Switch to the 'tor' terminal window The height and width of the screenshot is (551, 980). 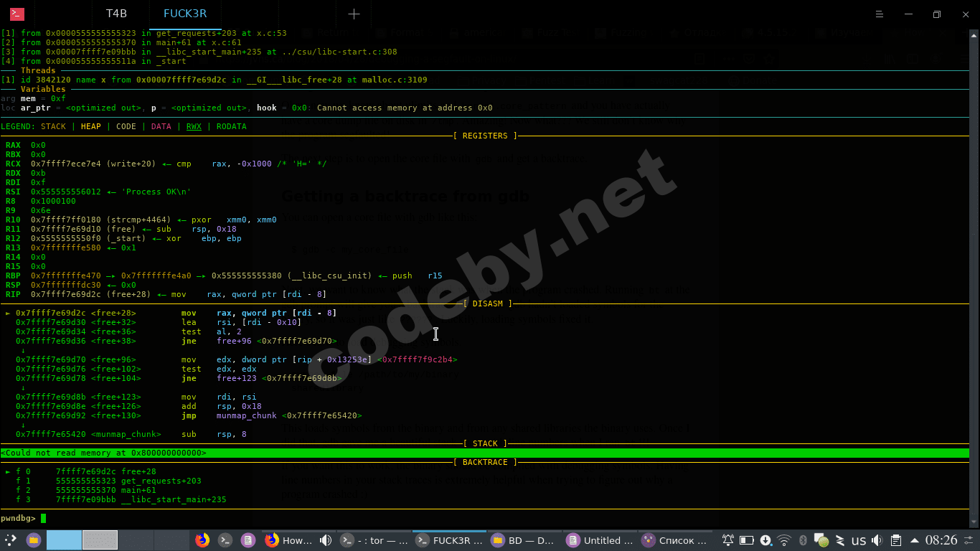point(373,540)
